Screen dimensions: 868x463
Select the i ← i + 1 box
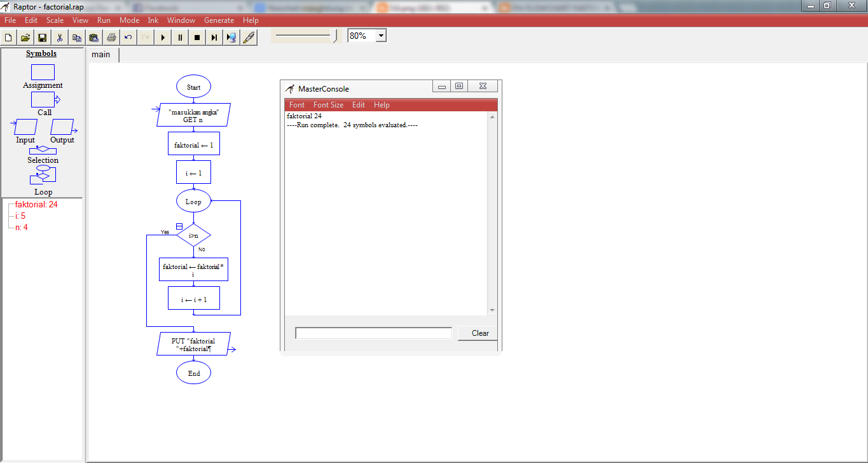click(x=193, y=298)
